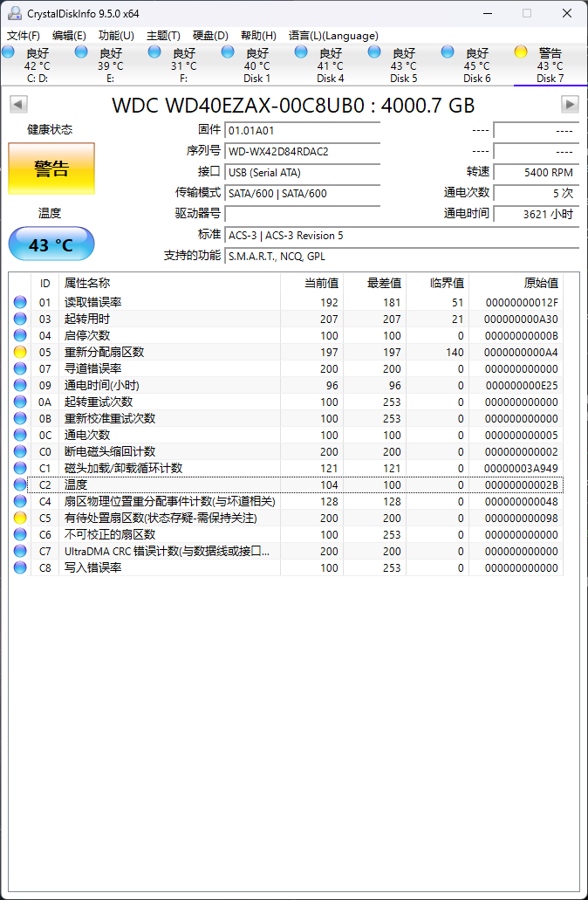Click the yellow 警告 health status button
This screenshot has height=900, width=588.
[x=51, y=168]
